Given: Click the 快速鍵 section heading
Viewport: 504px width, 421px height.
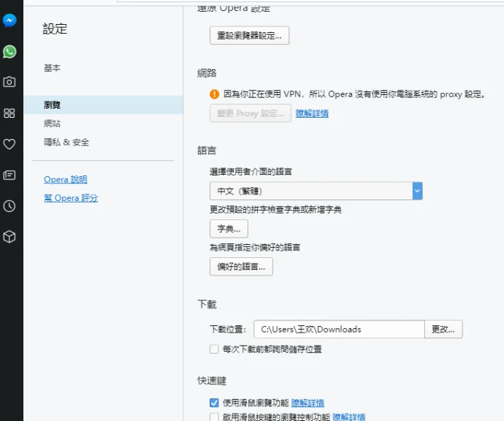Looking at the screenshot, I should pyautogui.click(x=212, y=381).
